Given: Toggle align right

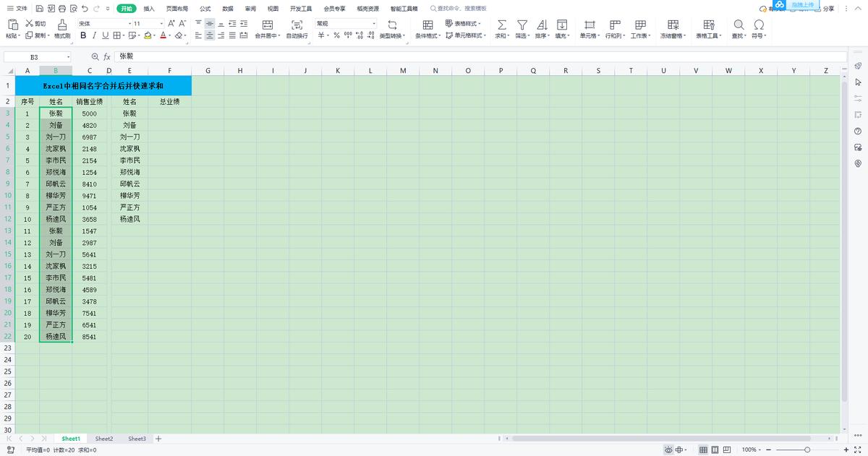Looking at the screenshot, I should [x=221, y=35].
